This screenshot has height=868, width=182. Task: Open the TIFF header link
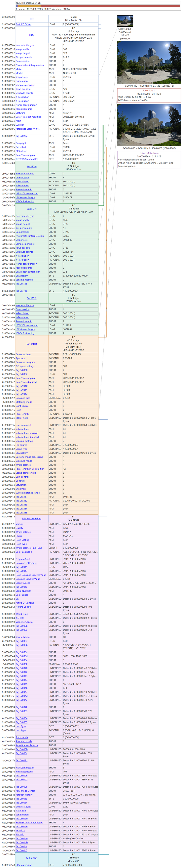[x=32, y=19]
